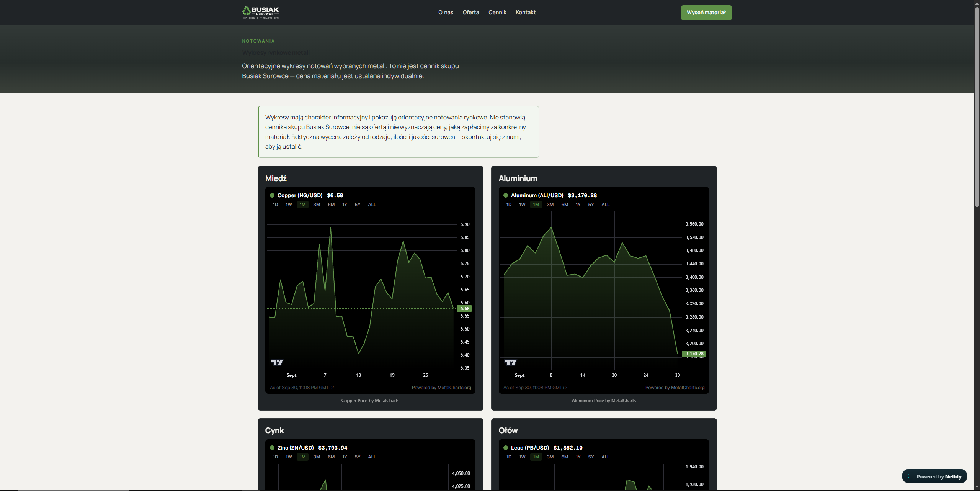Click the green dot beside Lead (PB/USD)
Image resolution: width=980 pixels, height=491 pixels.
tap(506, 448)
